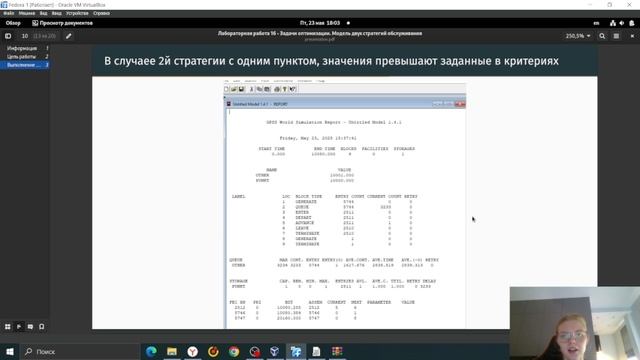This screenshot has height=360, width=640.
Task: Open the VirtualBox 'Машина' menu
Action: [27, 13]
